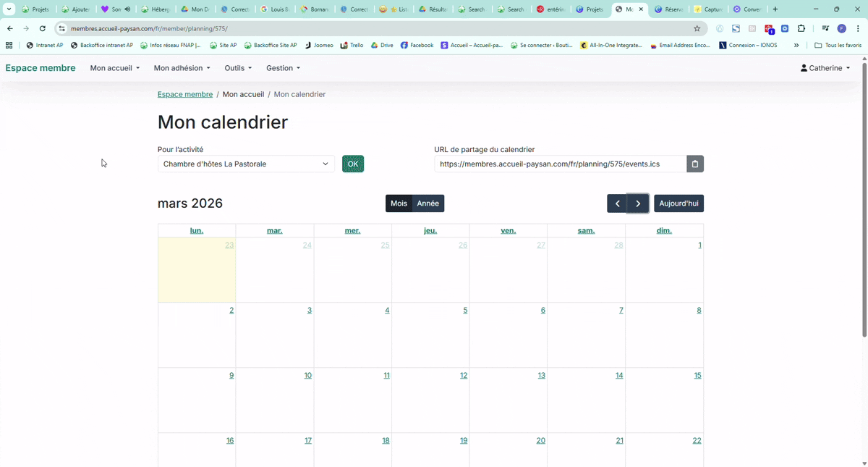Reload the page in browser
This screenshot has height=467, width=868.
(x=43, y=29)
